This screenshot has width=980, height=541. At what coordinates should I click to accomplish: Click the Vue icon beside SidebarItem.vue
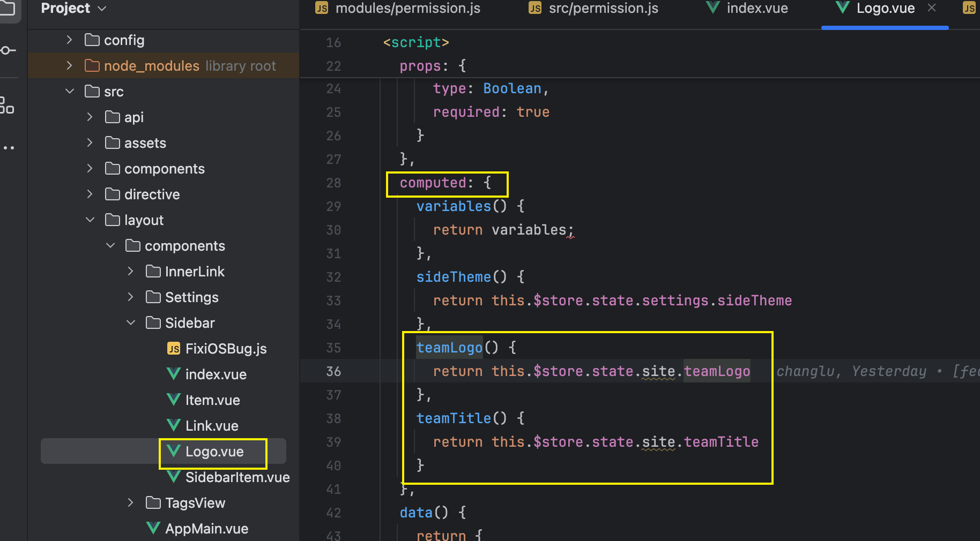click(x=174, y=477)
